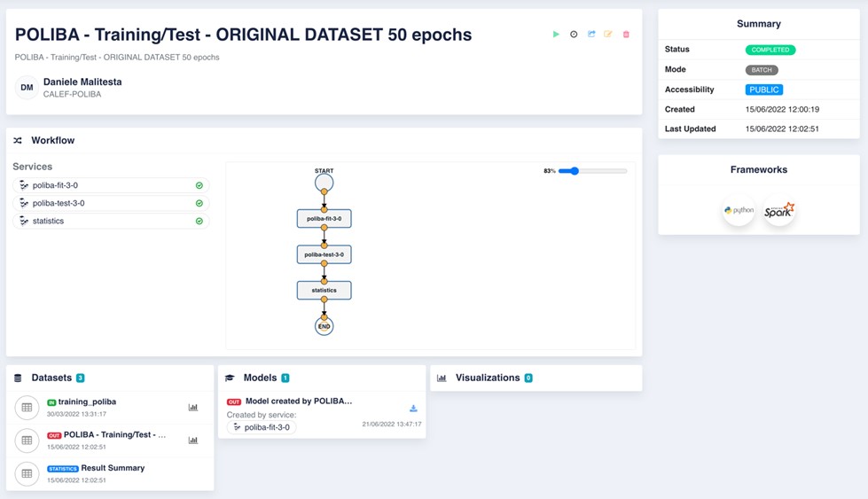Open the training_poliba dataset
Screen dimensions: 868x499
[87, 402]
